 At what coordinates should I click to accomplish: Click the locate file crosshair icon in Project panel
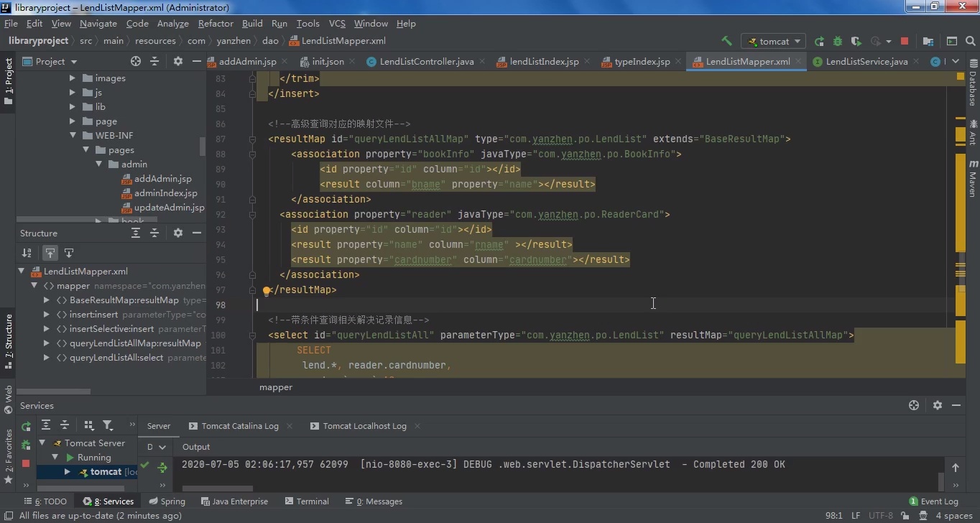coord(136,61)
